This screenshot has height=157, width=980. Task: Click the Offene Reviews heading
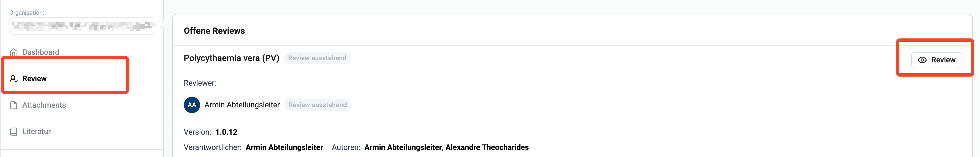tap(214, 31)
